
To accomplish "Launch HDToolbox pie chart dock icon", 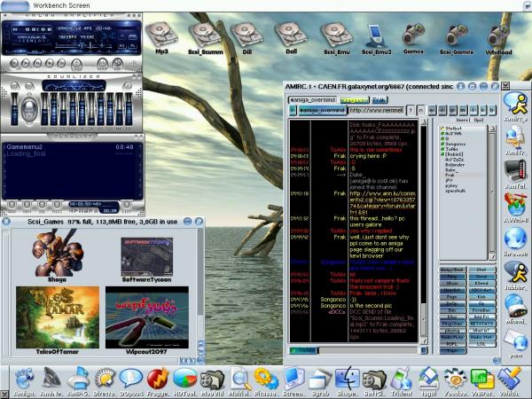I will [x=184, y=381].
